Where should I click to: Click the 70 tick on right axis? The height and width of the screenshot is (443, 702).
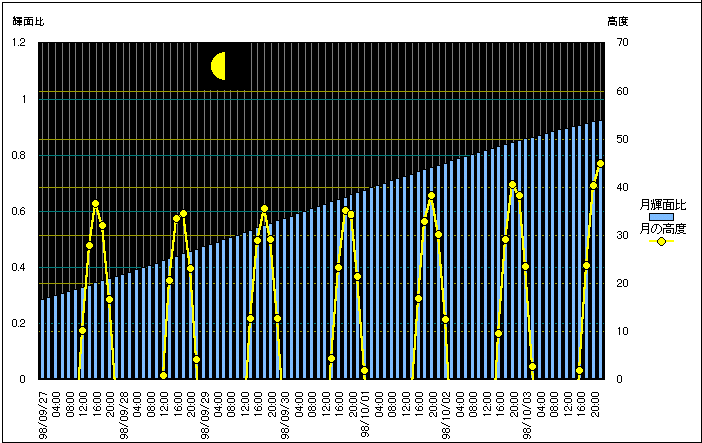coord(621,43)
